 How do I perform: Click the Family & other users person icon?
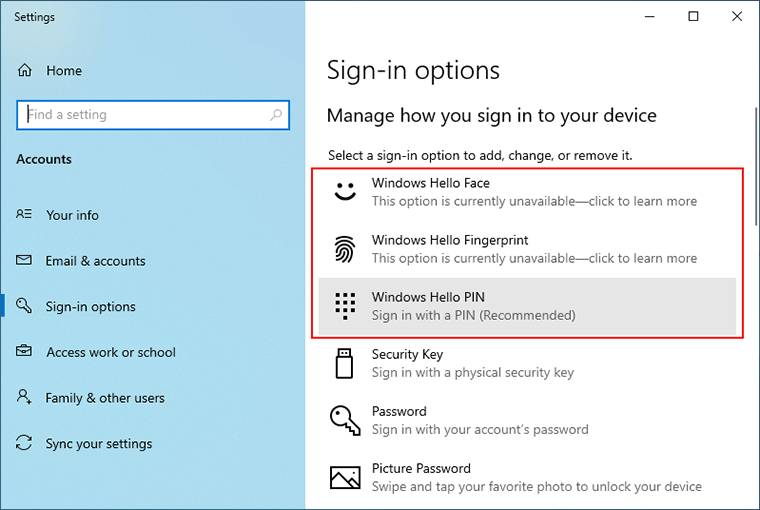pyautogui.click(x=24, y=397)
